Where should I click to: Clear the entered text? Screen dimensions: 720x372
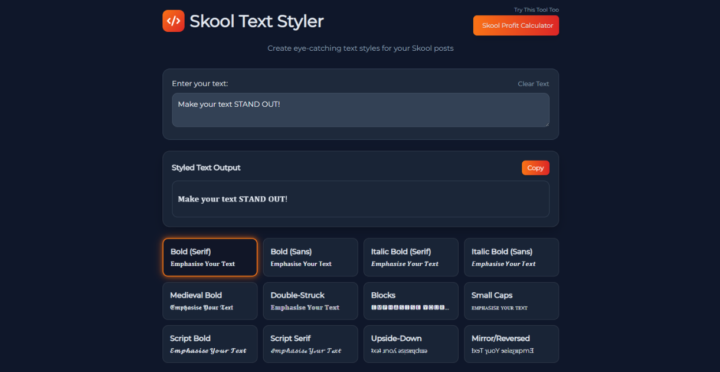tap(533, 84)
